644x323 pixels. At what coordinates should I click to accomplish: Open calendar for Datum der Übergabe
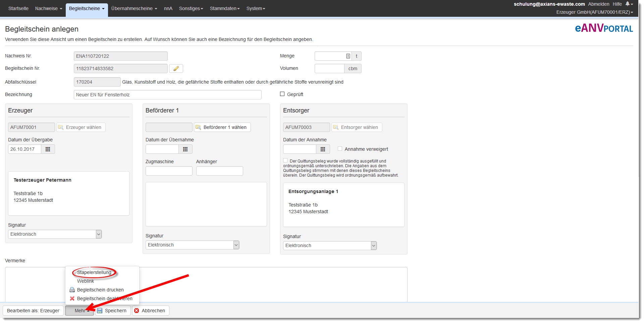click(48, 149)
